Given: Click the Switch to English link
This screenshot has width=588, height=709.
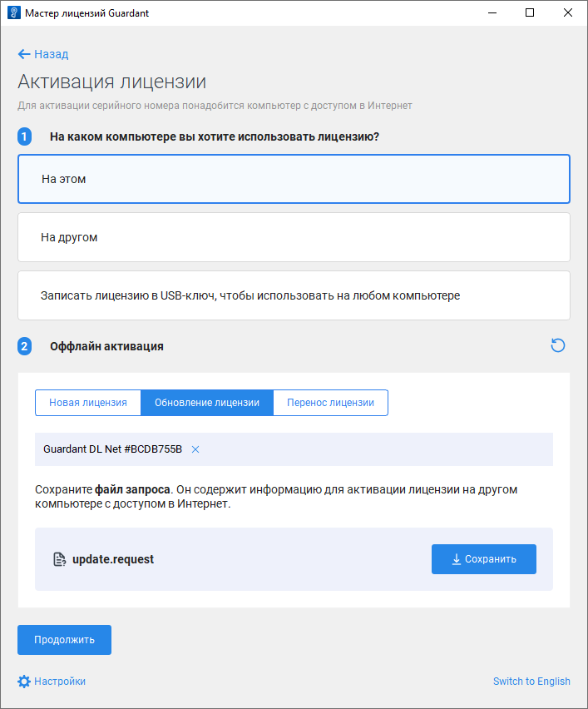Looking at the screenshot, I should tap(531, 682).
